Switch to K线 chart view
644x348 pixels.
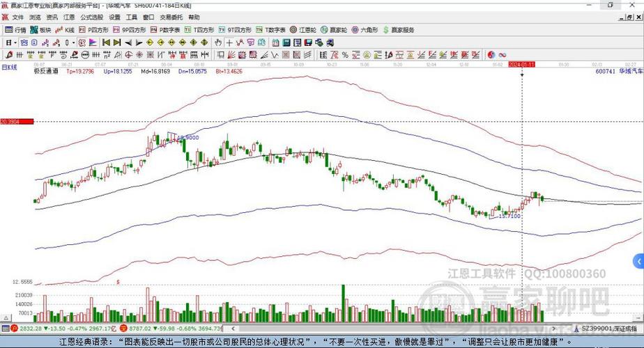pos(66,30)
